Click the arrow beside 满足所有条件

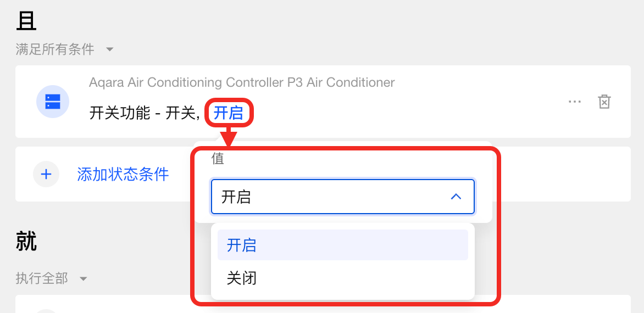[x=110, y=49]
